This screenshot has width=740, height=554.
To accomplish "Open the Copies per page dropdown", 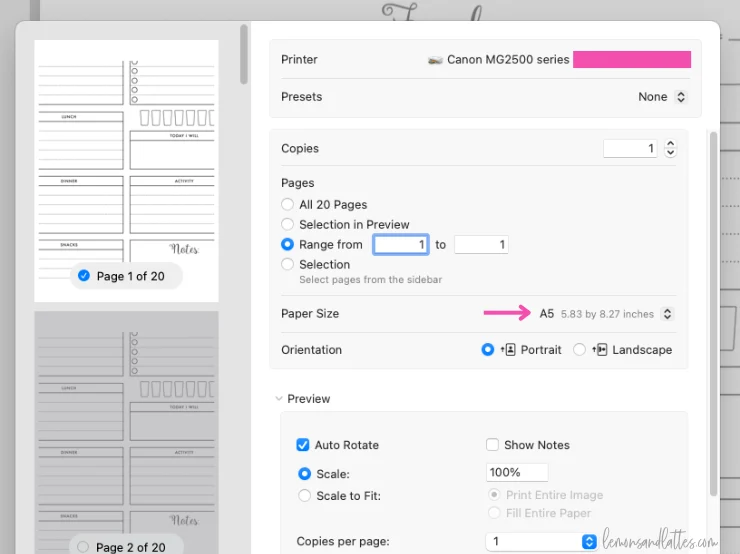I will (x=541, y=541).
